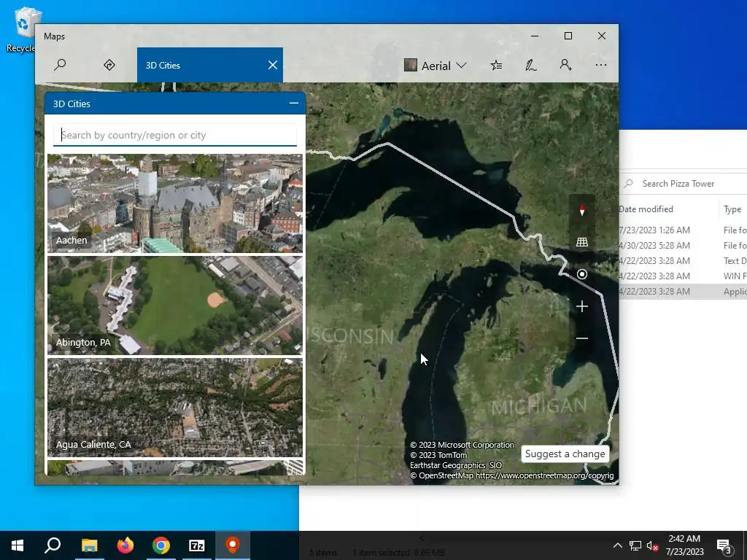Select the WIN F row dated 4/22/2023

[683, 276]
